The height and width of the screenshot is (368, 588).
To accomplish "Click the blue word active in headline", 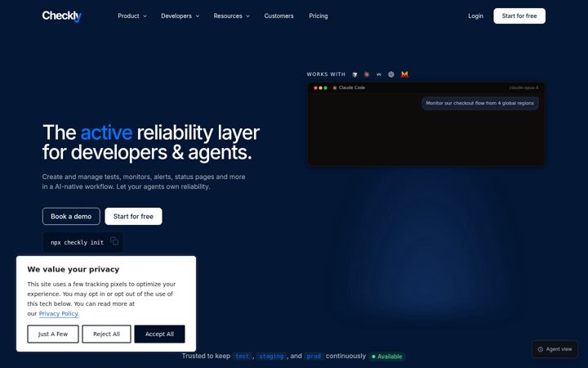I will coord(106,132).
